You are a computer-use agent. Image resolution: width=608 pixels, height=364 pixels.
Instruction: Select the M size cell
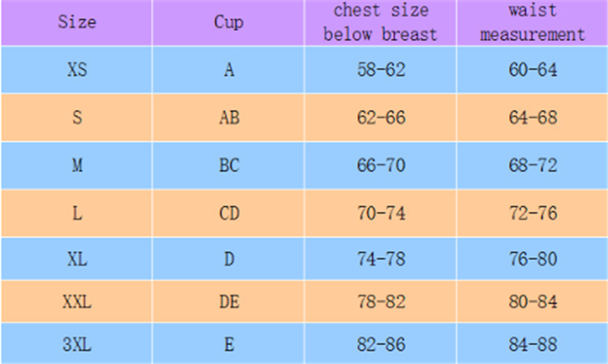[77, 166]
